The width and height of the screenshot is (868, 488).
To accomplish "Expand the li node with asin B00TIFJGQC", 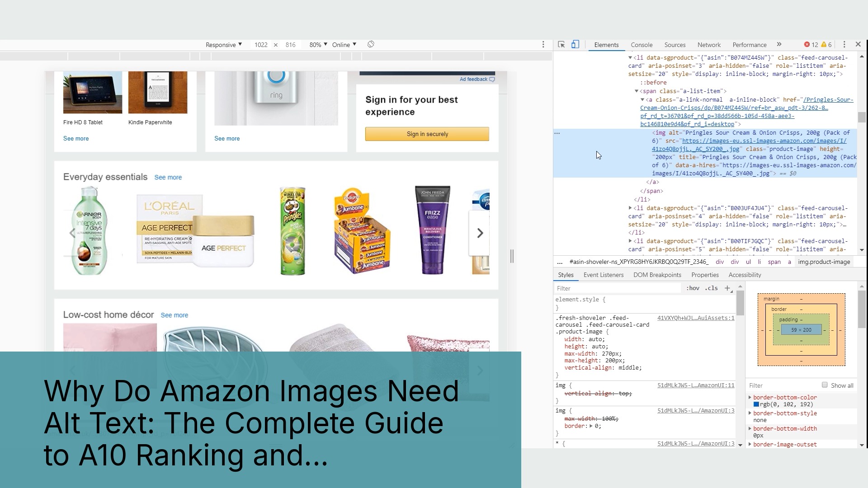I will (630, 241).
